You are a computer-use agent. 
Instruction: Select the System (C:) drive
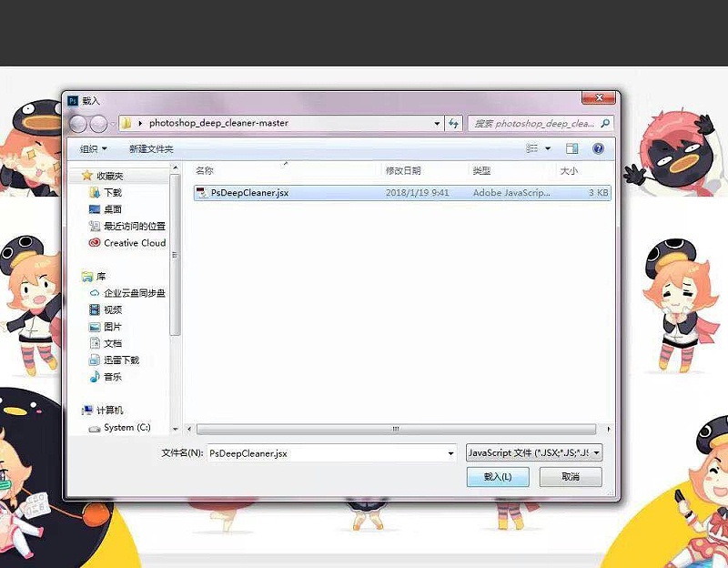click(x=126, y=427)
